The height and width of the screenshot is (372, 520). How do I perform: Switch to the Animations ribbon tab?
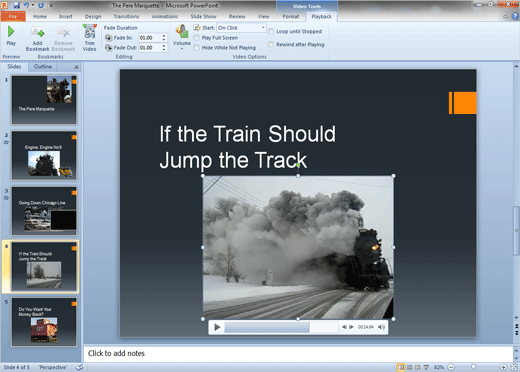(x=165, y=16)
